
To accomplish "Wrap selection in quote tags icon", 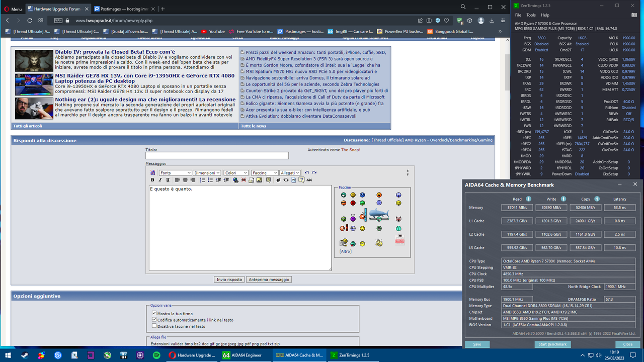I will 268,180.
